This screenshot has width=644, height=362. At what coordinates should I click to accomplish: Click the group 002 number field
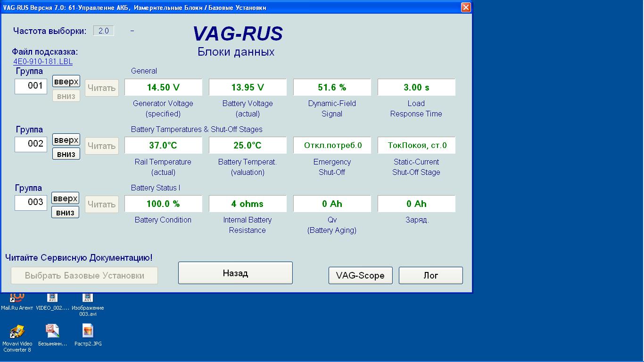click(x=31, y=144)
